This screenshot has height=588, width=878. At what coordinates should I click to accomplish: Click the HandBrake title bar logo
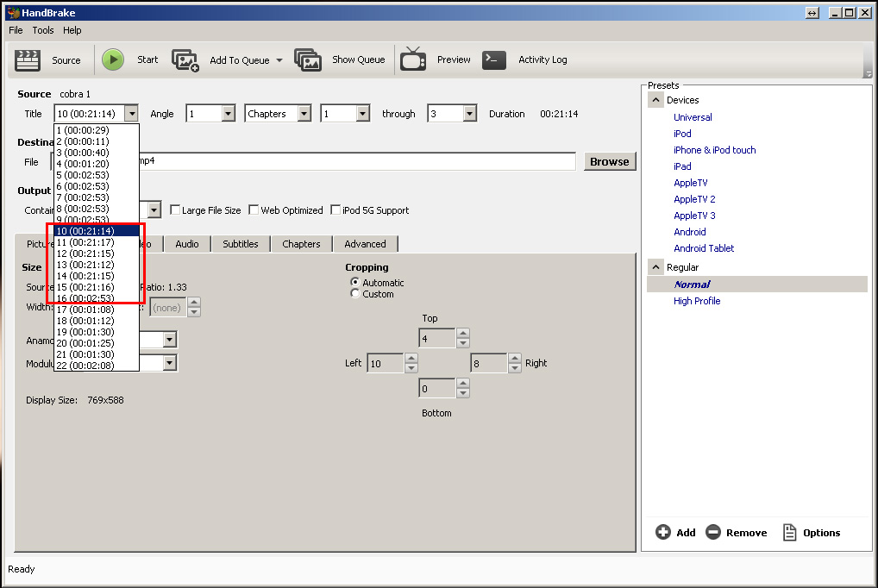click(x=14, y=12)
